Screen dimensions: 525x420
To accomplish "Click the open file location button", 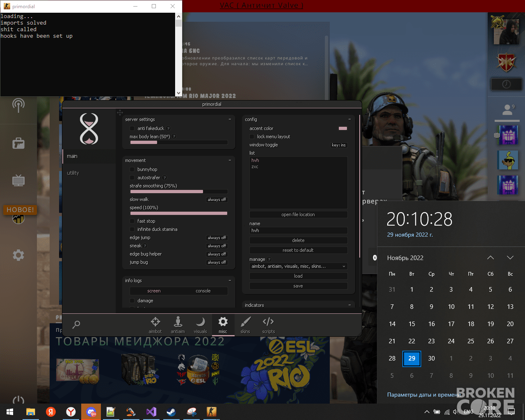I will tap(298, 215).
